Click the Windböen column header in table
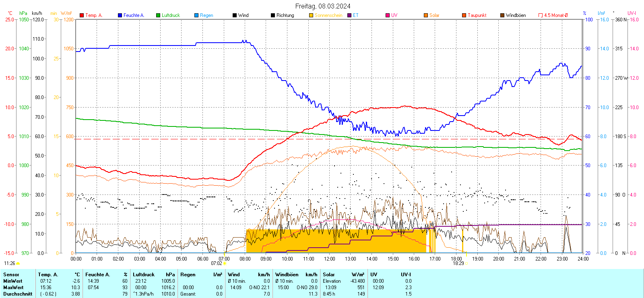Screen dimensions: 644x298 [x=287, y=275]
